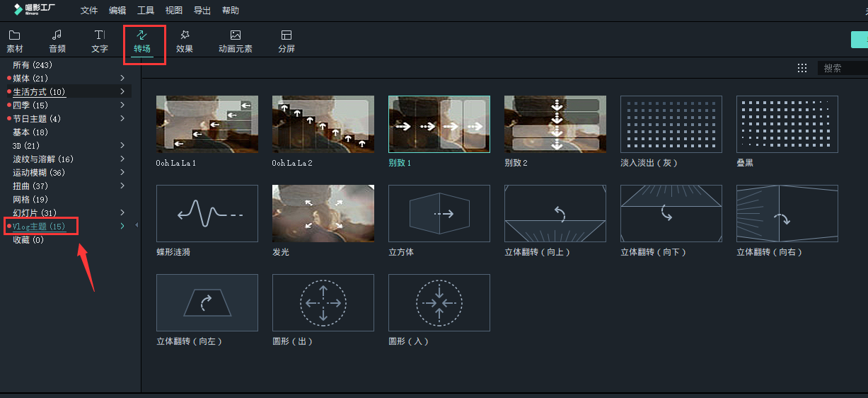The image size is (868, 398).
Task: Open the 分屏 split screen tab
Action: click(287, 42)
